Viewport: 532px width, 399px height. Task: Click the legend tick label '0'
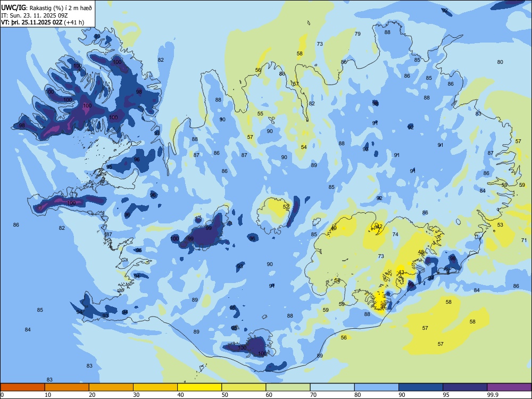(2, 395)
